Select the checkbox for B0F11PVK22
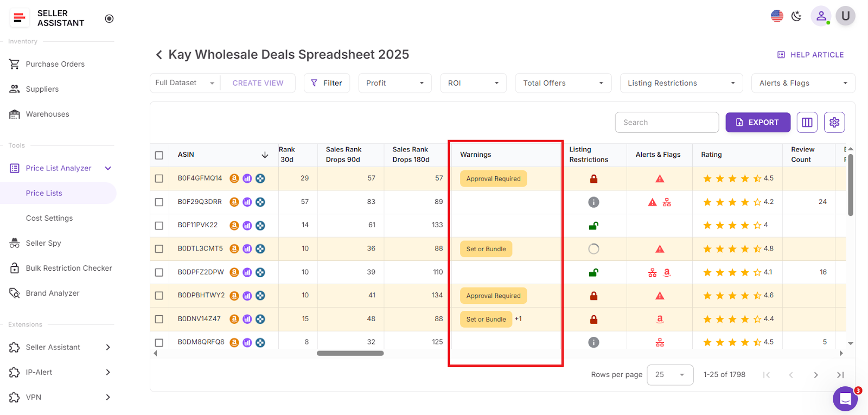Image resolution: width=868 pixels, height=415 pixels. [159, 225]
